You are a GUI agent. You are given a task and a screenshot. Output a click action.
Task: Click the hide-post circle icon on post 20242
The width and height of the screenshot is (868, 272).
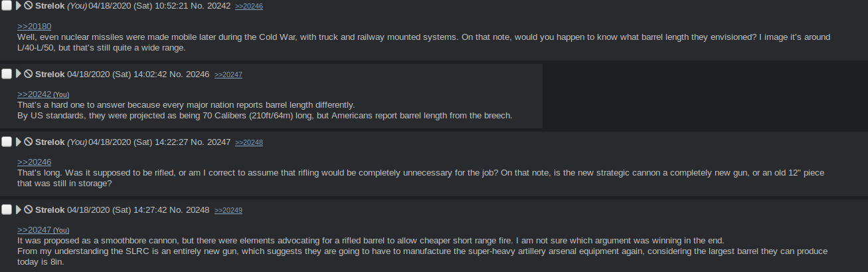point(29,5)
